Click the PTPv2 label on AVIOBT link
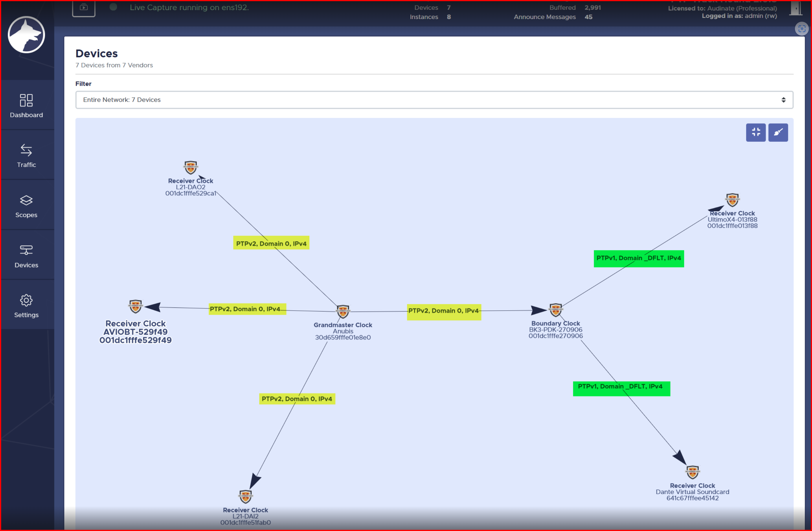This screenshot has width=812, height=531. [x=247, y=309]
